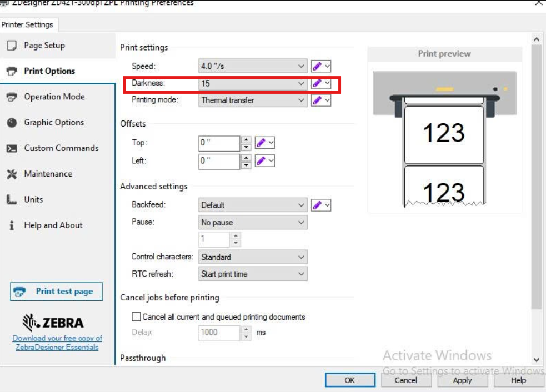The width and height of the screenshot is (546, 392).
Task: Close the Printing Preferences window
Action: (539, 3)
